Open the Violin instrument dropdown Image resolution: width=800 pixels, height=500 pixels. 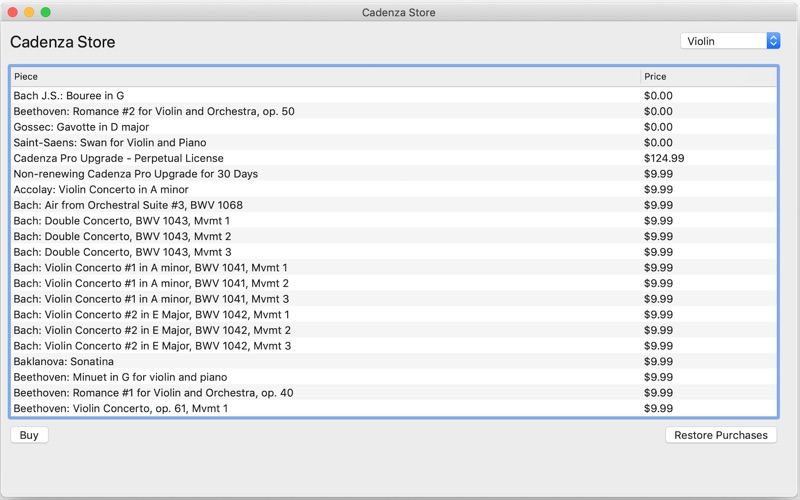pos(730,41)
